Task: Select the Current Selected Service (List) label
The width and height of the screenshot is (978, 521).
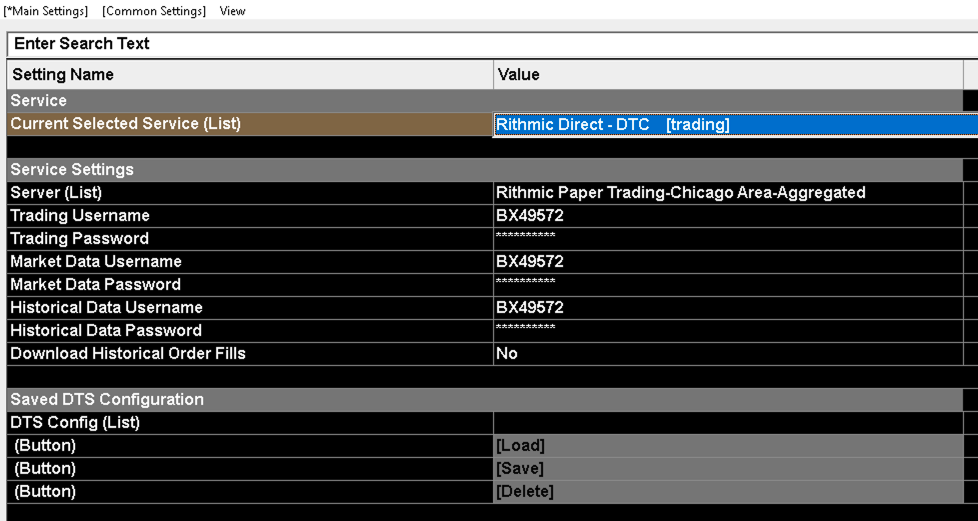Action: click(x=250, y=124)
